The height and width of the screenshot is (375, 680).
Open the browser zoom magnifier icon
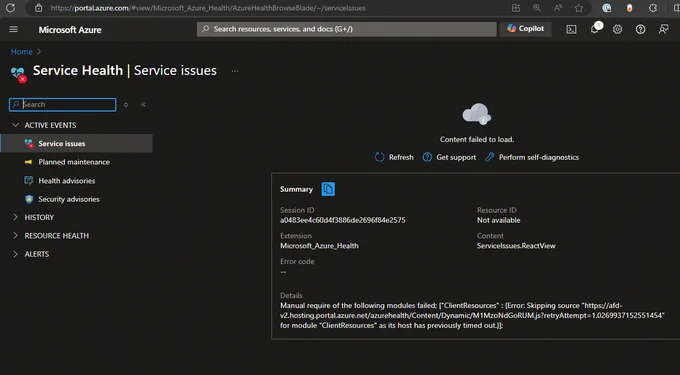tap(537, 8)
